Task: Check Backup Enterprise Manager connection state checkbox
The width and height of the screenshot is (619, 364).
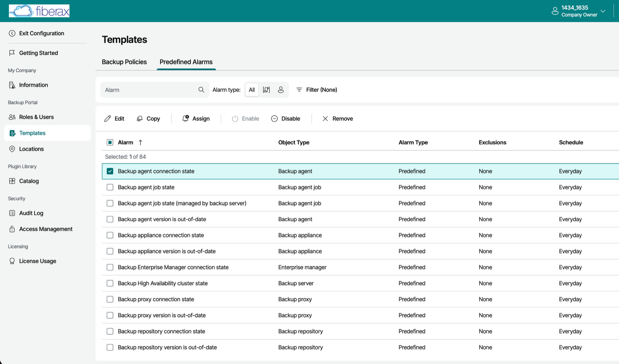Action: [110, 267]
